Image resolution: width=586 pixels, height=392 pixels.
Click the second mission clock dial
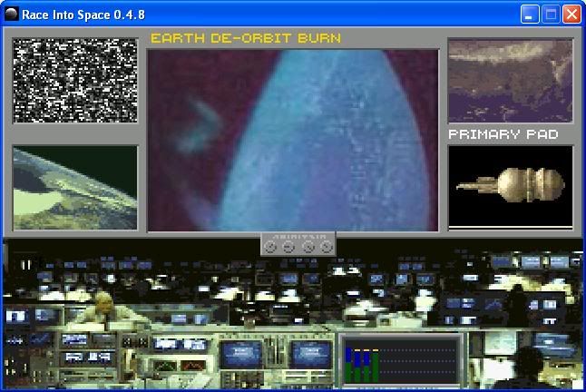point(288,247)
